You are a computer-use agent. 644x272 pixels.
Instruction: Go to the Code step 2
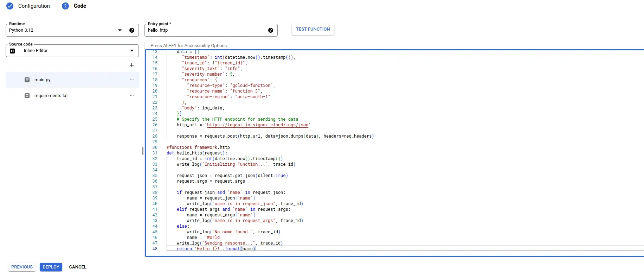tap(65, 6)
